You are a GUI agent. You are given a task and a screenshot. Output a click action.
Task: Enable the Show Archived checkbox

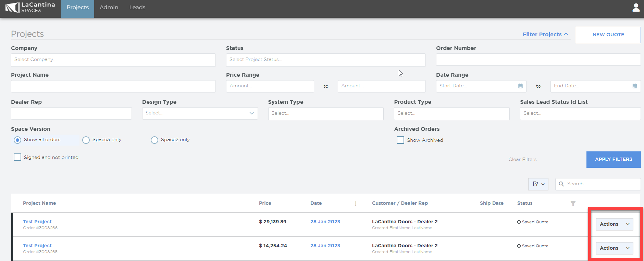click(400, 140)
